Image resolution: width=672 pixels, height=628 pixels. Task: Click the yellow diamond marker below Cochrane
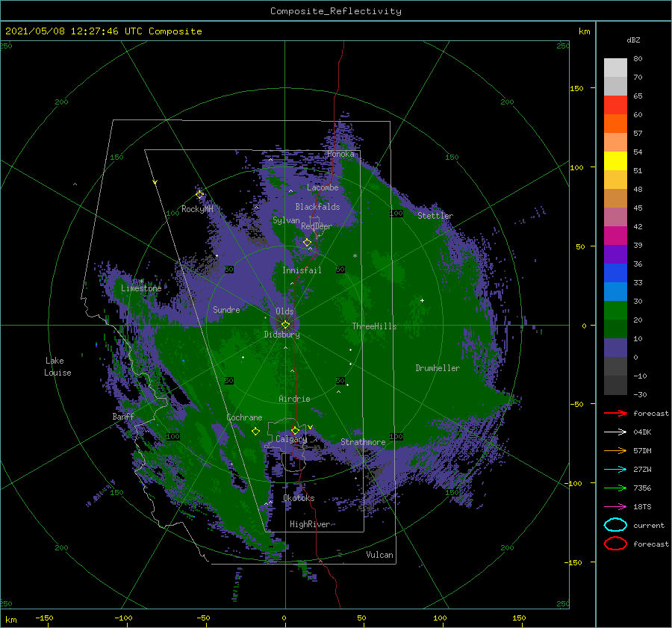(255, 432)
